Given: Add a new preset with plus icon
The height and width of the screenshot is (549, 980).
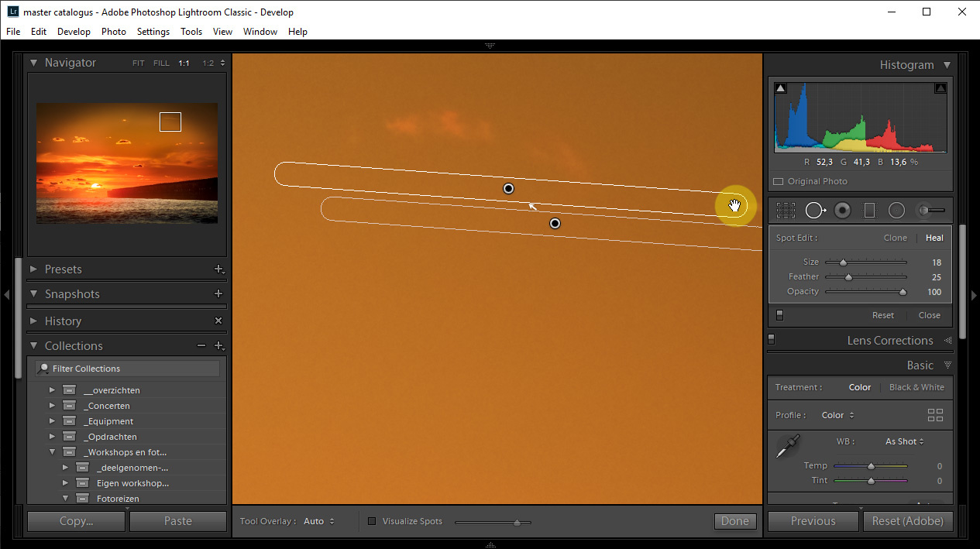Looking at the screenshot, I should pos(219,269).
